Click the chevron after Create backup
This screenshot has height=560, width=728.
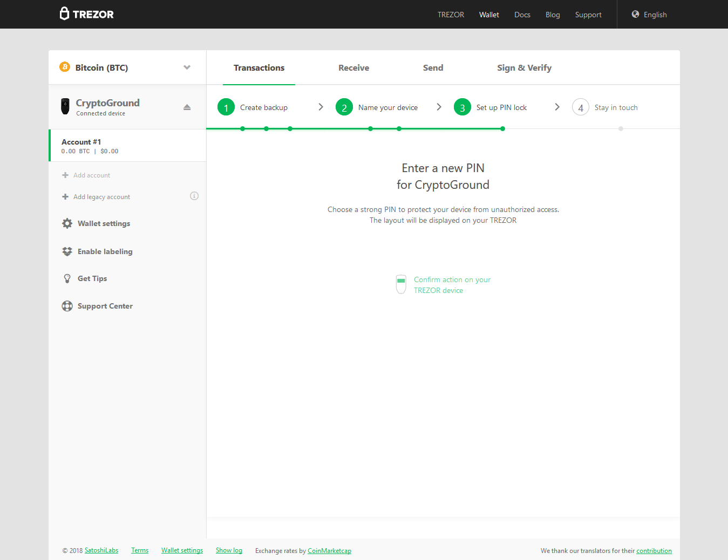321,107
